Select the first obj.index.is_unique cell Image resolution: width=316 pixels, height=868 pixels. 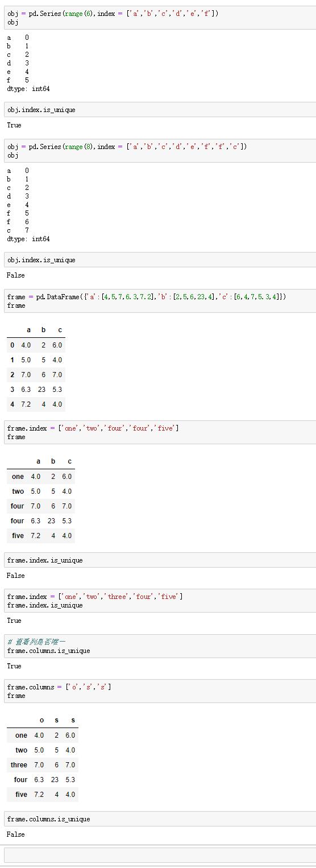coord(160,110)
